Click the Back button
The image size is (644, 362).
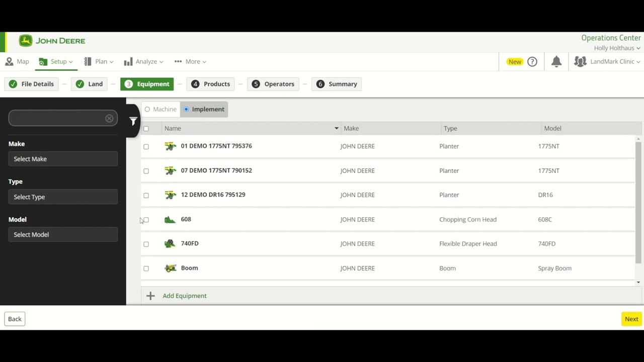coord(15,319)
